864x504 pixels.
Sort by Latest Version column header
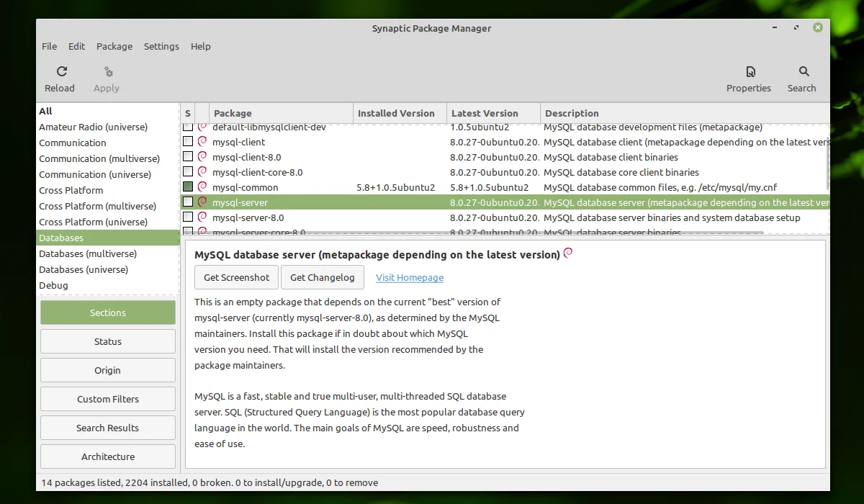[494, 113]
